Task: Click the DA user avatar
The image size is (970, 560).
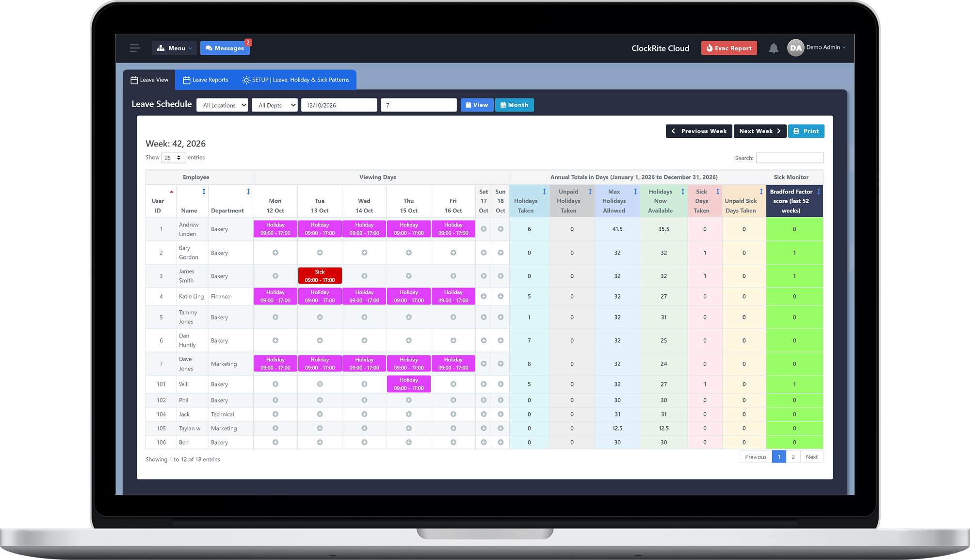Action: tap(795, 48)
